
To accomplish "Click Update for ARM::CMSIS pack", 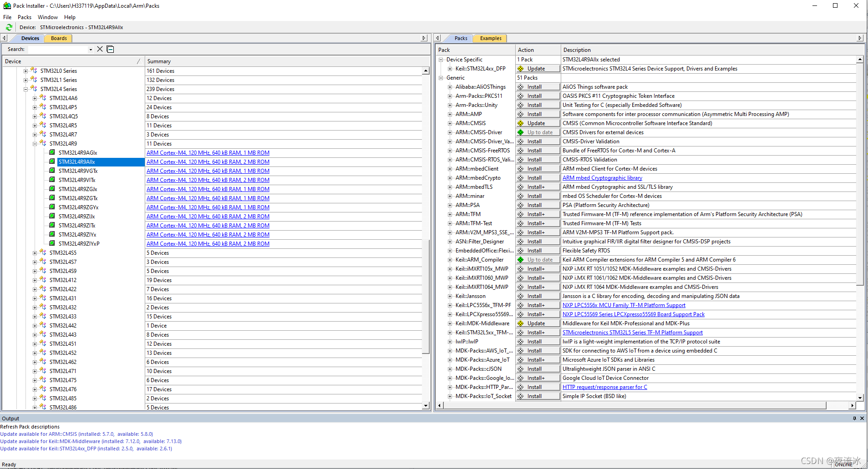I will [538, 123].
